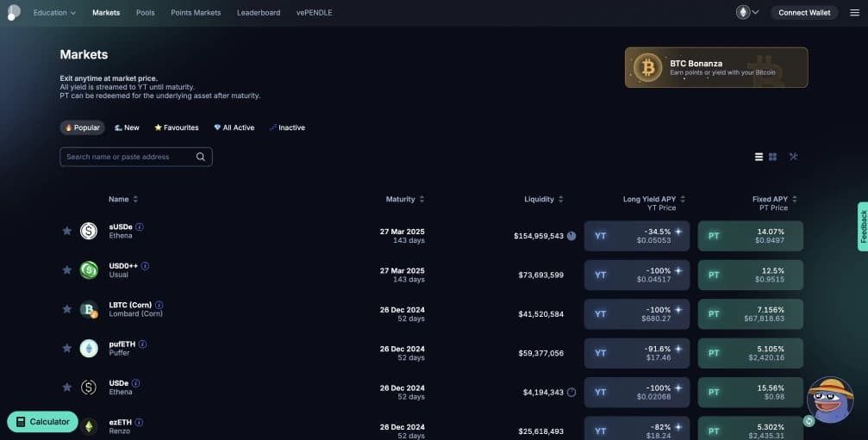Open the Pepe mascot chat avatar
The image size is (868, 440).
(829, 400)
